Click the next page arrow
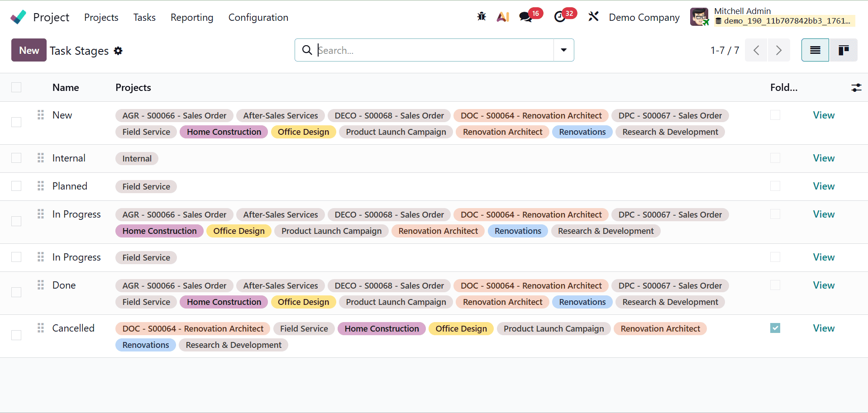The height and width of the screenshot is (413, 868). click(778, 50)
